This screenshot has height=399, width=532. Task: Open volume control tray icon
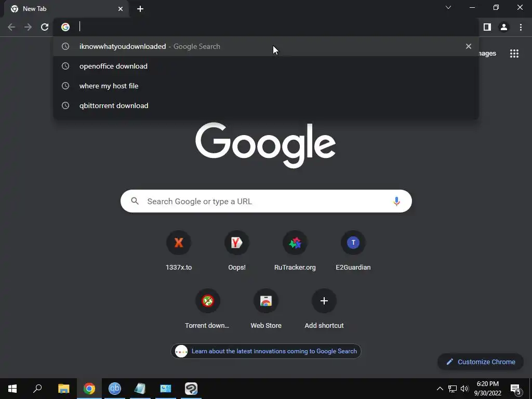(x=464, y=389)
